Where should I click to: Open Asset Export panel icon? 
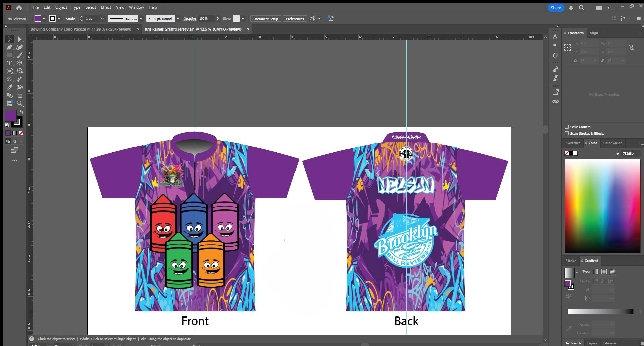click(555, 92)
